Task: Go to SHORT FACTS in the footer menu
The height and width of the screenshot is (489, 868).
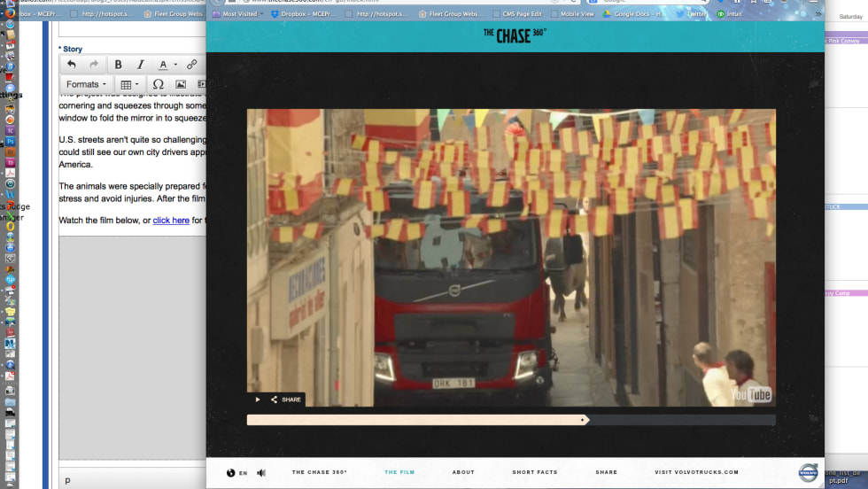Action: (x=534, y=473)
